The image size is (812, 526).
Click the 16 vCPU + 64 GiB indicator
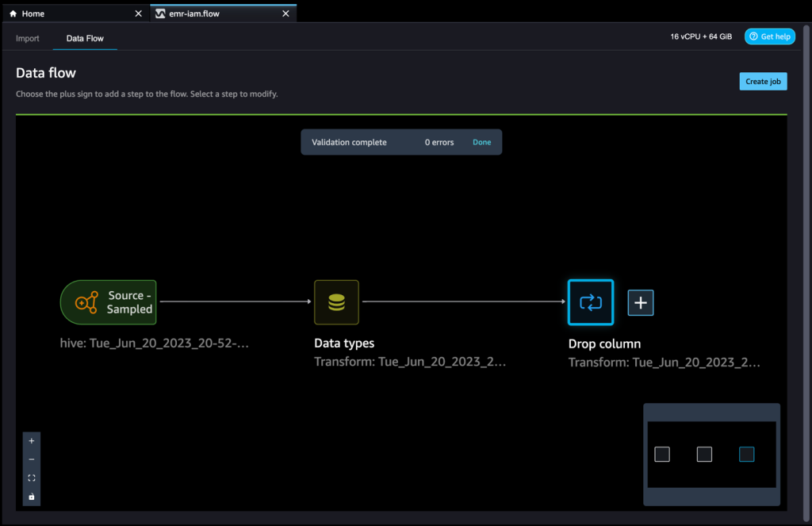pyautogui.click(x=701, y=36)
